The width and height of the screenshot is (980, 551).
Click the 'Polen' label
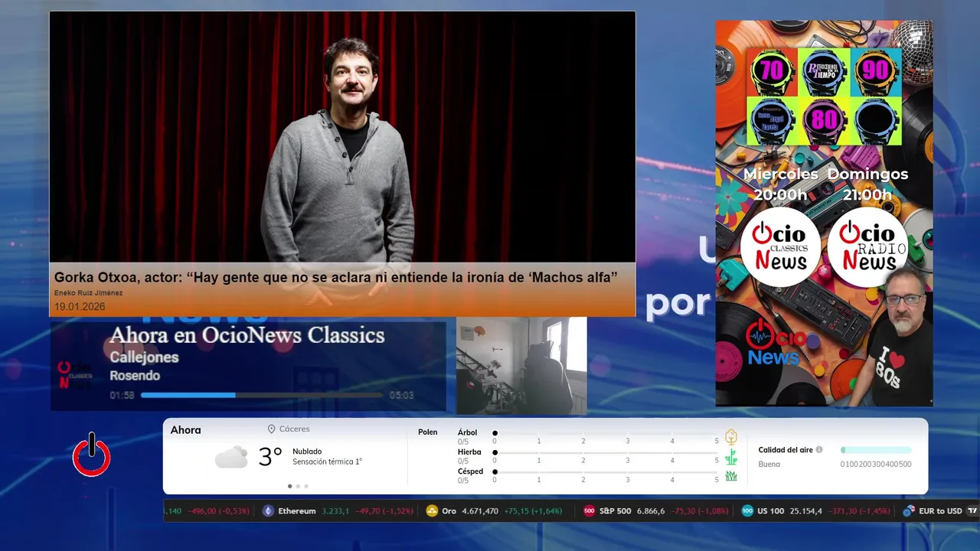point(428,432)
